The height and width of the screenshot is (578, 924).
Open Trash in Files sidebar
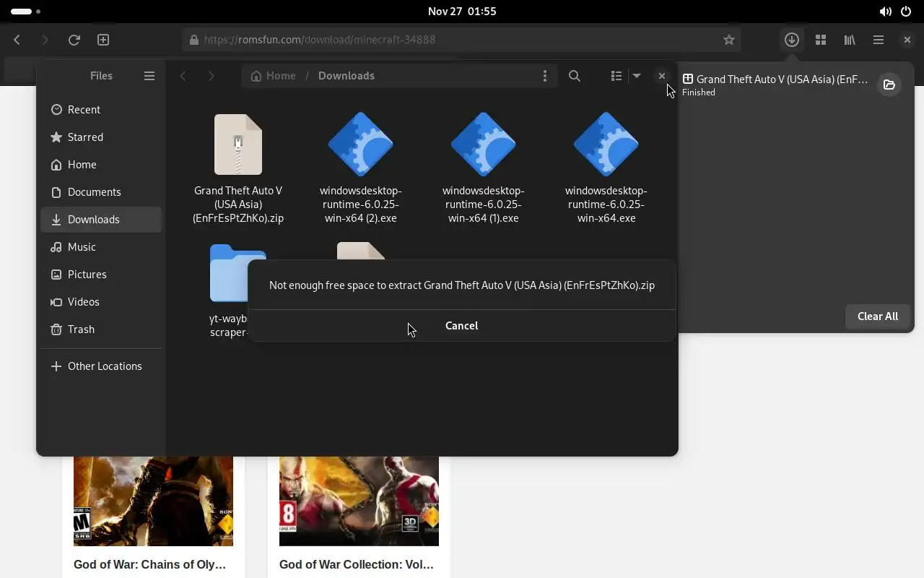101,329
